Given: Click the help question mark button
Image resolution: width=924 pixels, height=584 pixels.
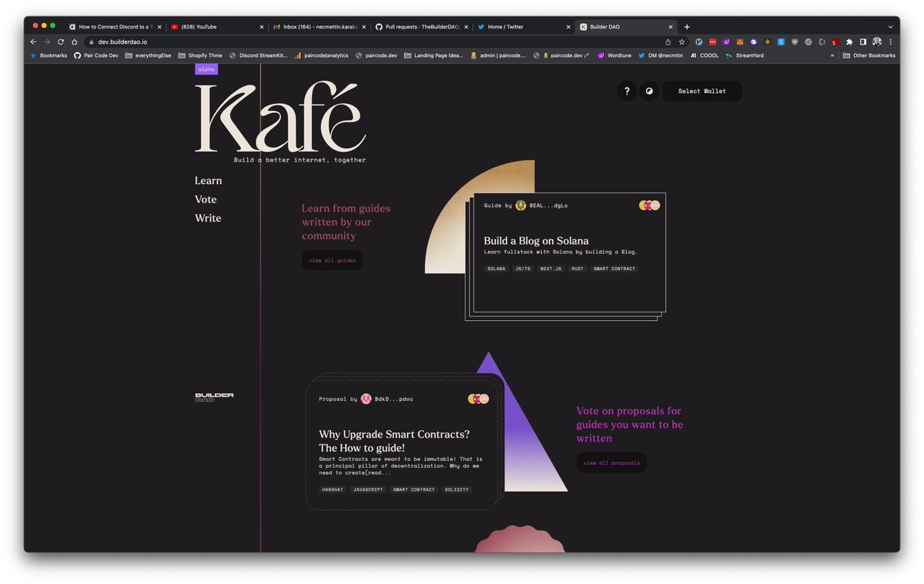Looking at the screenshot, I should click(x=627, y=91).
